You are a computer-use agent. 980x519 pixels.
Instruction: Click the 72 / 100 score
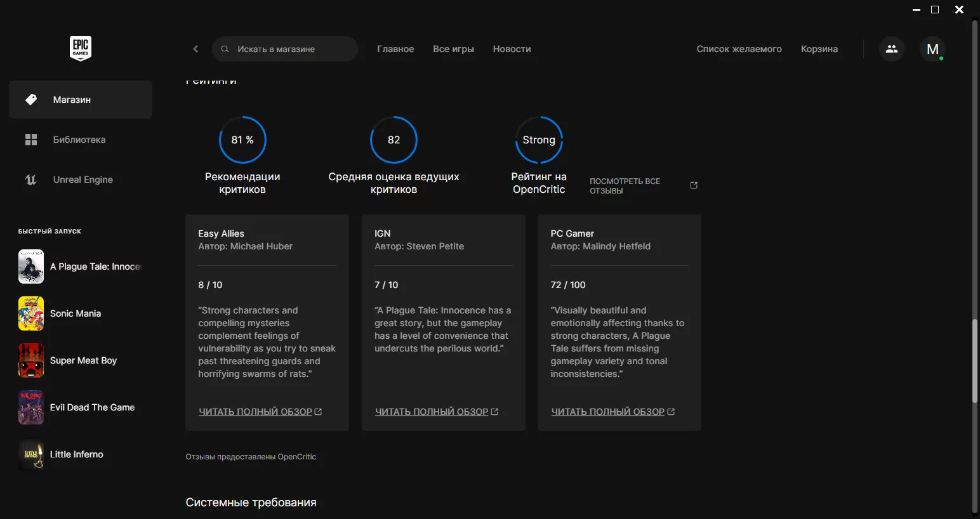568,285
